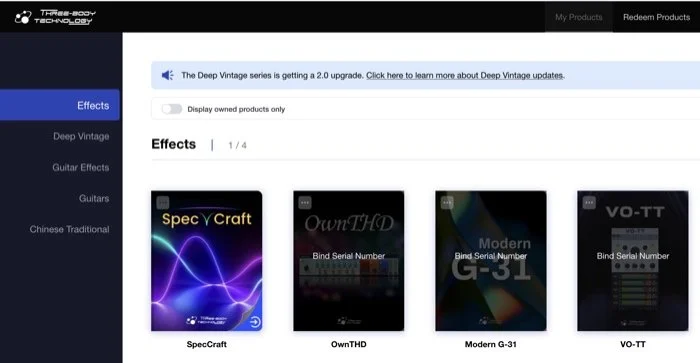Click the Three-Body Technology logo
Image resolution: width=700 pixels, height=363 pixels.
[54, 17]
